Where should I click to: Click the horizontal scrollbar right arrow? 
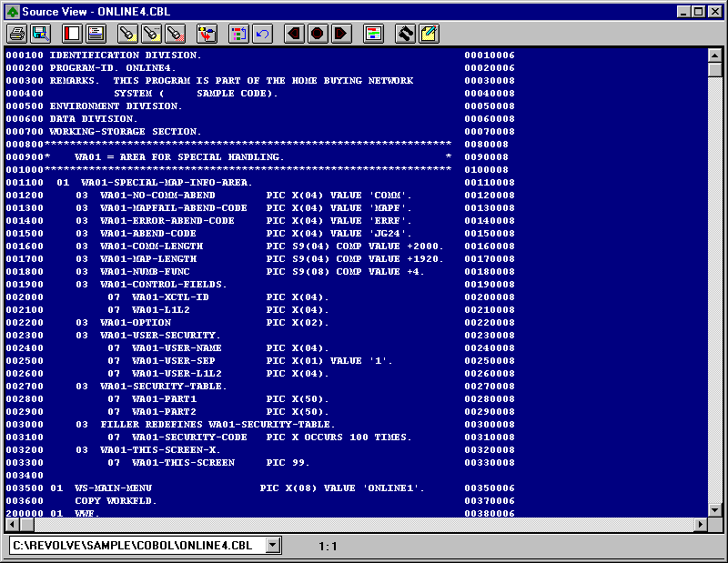click(x=700, y=524)
